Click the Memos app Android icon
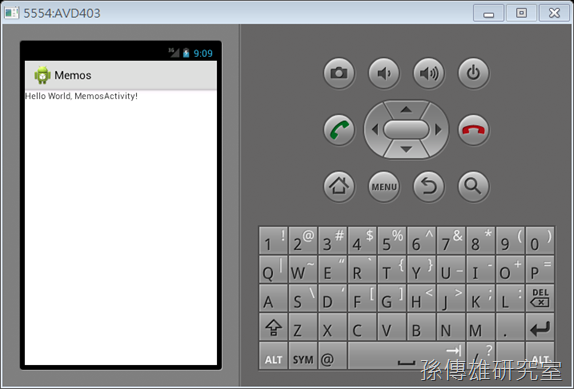574x389 pixels. pos(42,75)
